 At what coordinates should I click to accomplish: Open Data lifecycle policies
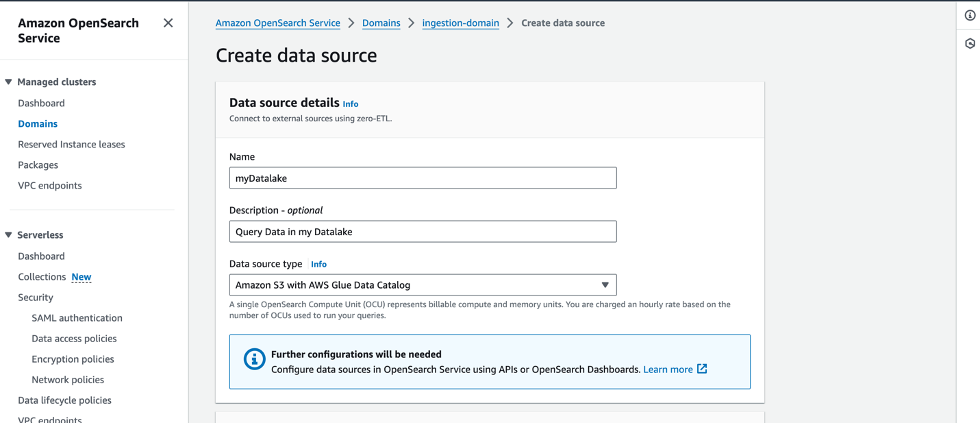[64, 400]
